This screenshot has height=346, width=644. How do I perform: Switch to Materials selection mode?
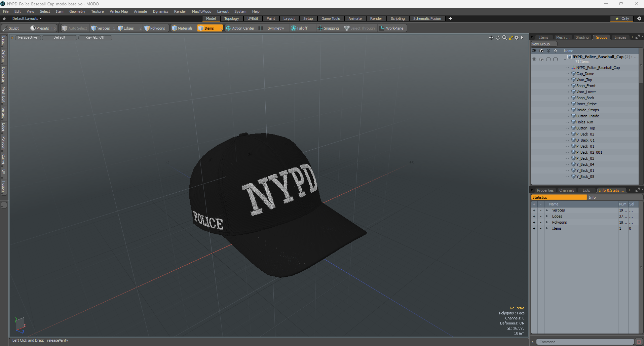[x=182, y=28]
